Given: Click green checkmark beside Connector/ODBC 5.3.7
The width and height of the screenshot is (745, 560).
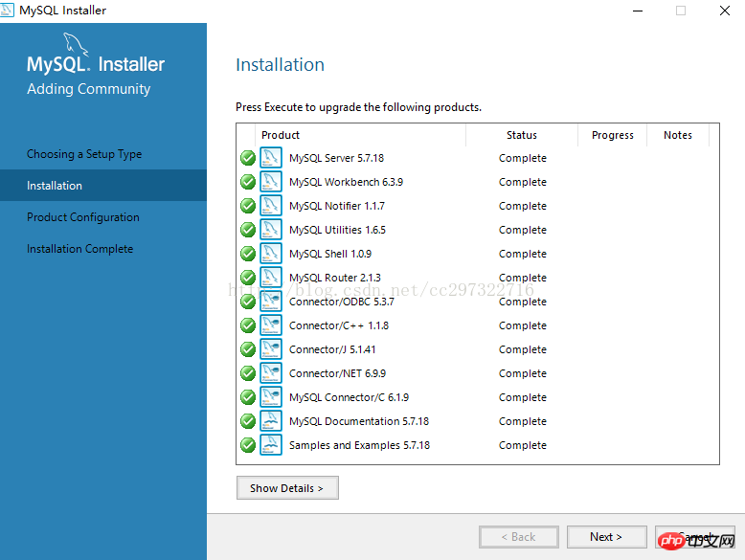Looking at the screenshot, I should point(248,302).
